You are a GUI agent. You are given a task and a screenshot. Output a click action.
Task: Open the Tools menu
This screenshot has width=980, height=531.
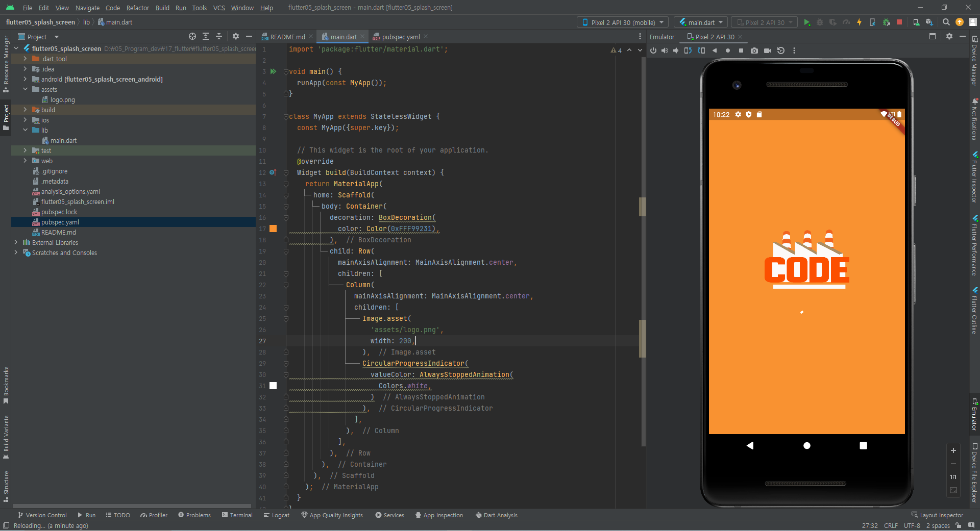[x=199, y=8]
